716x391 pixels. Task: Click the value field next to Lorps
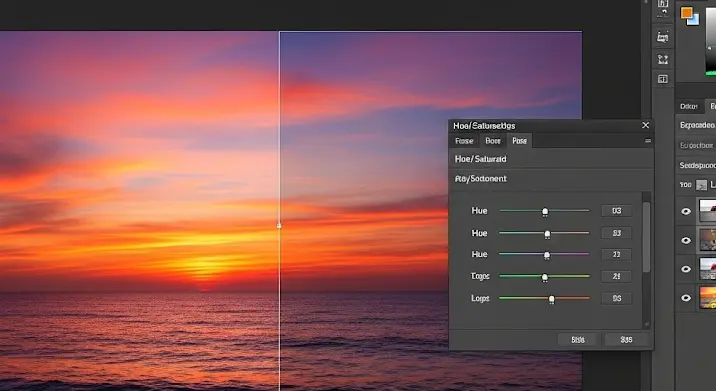(616, 298)
